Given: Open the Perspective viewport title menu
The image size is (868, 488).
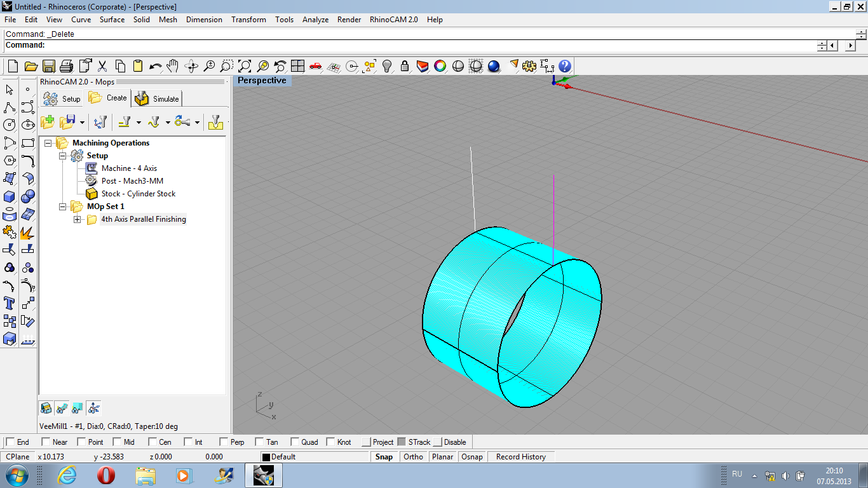Looking at the screenshot, I should [x=262, y=81].
